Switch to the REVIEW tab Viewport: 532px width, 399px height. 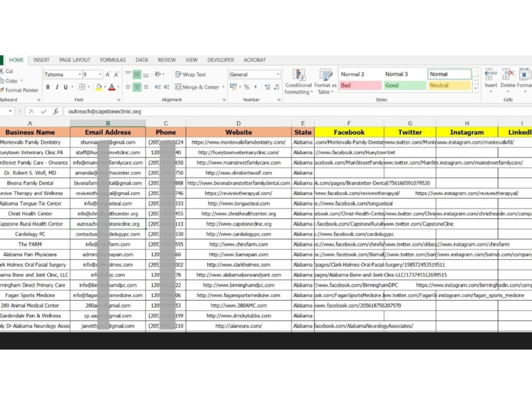click(167, 60)
